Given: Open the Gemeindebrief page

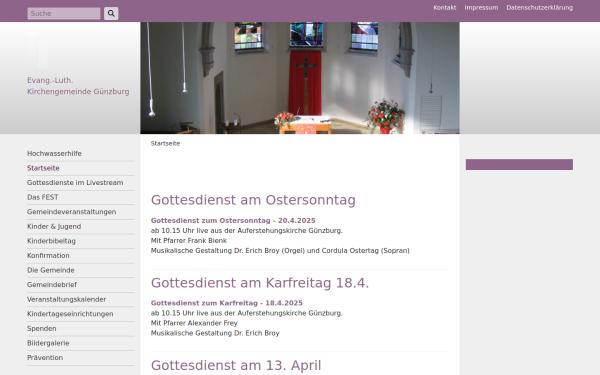Looking at the screenshot, I should [52, 284].
